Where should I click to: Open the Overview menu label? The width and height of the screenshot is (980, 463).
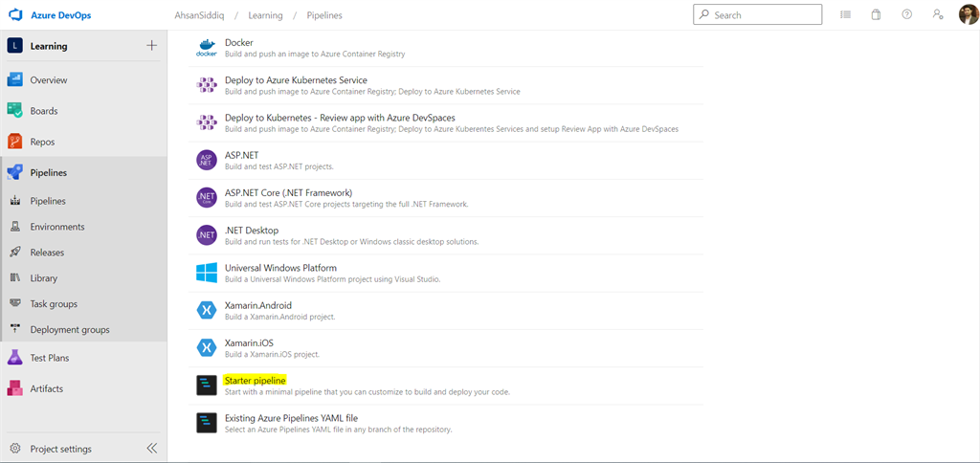49,80
